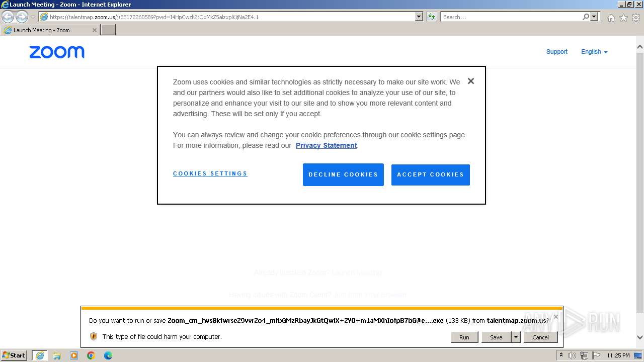Expand the Save options arrow
The image size is (644, 362).
coord(516,337)
